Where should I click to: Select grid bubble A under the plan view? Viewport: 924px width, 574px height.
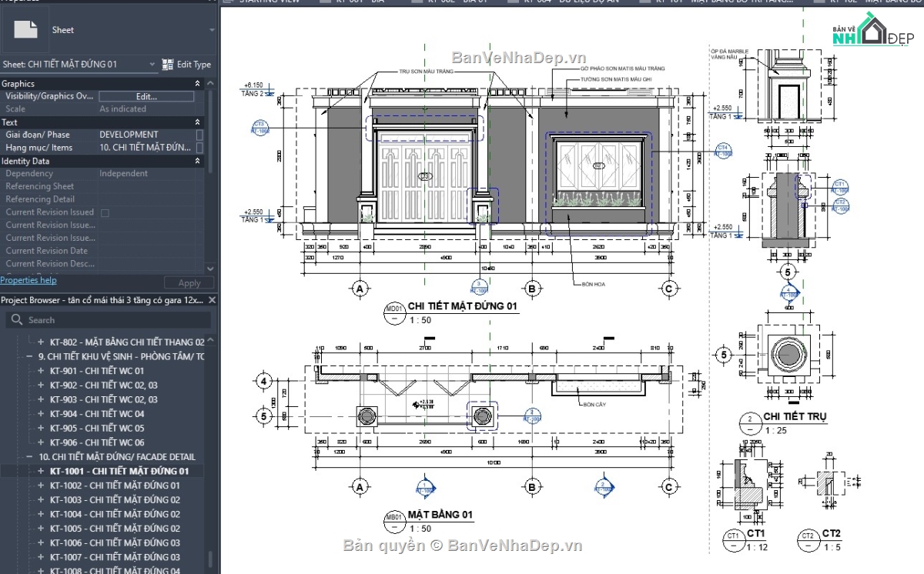[x=360, y=486]
